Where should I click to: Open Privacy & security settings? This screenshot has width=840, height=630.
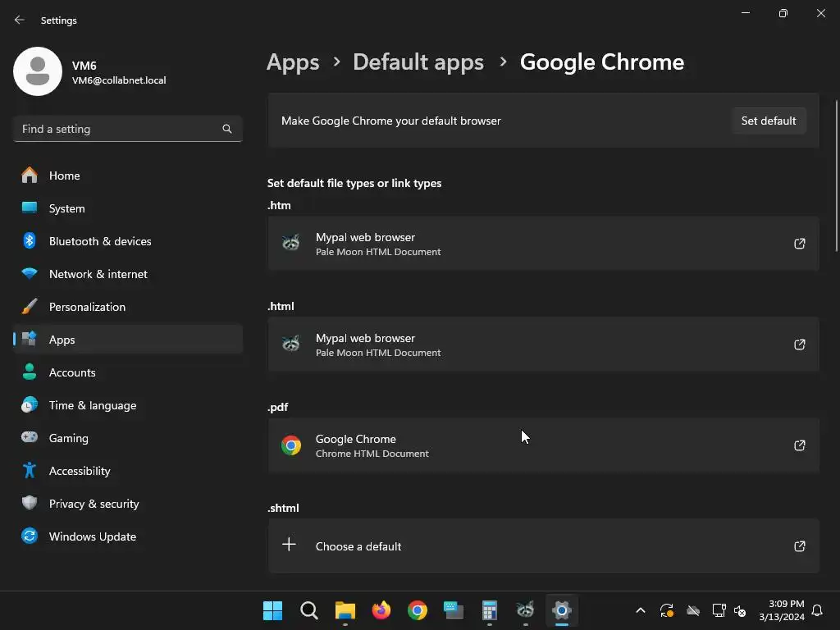[127, 504]
